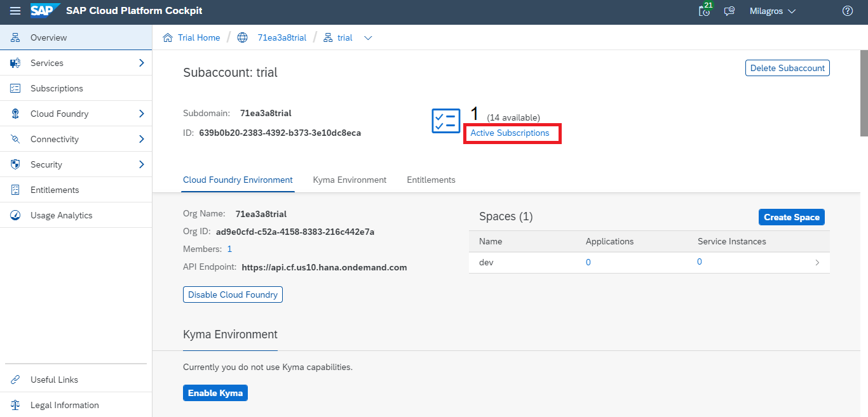The image size is (868, 417).
Task: Expand the Cloud Foundry sidebar chevron
Action: click(x=141, y=114)
